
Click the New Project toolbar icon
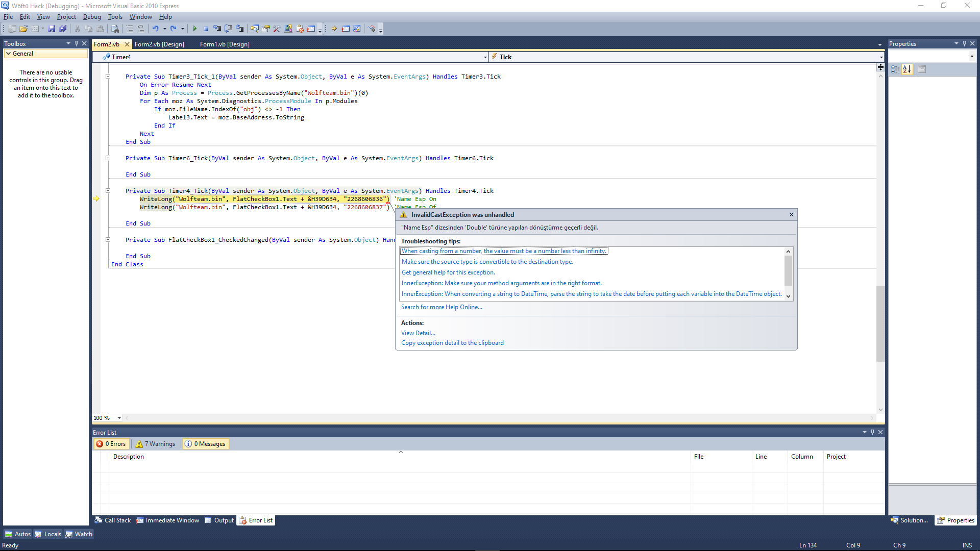(x=12, y=29)
